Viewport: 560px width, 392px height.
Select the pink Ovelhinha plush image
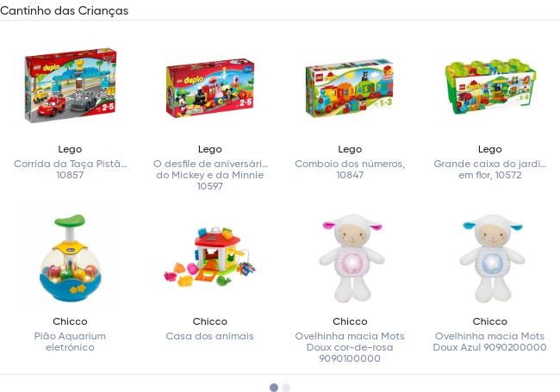click(351, 258)
